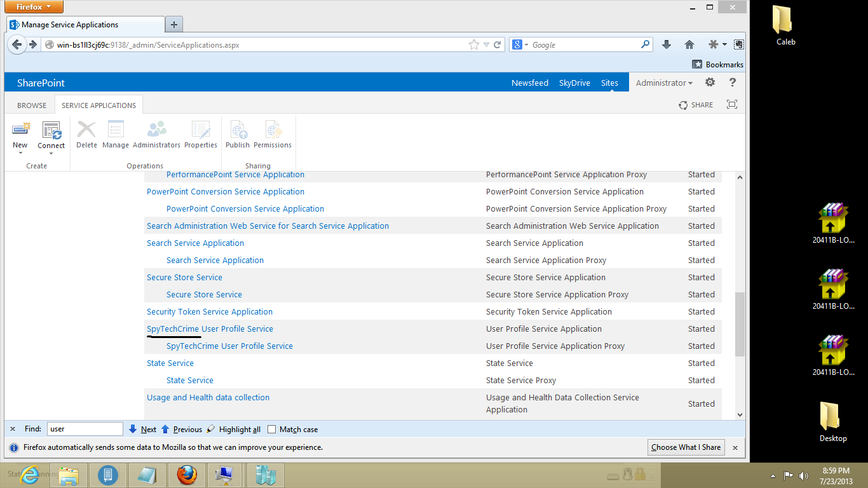Open SharePoint help question mark
This screenshot has height=488, width=868.
tap(732, 83)
